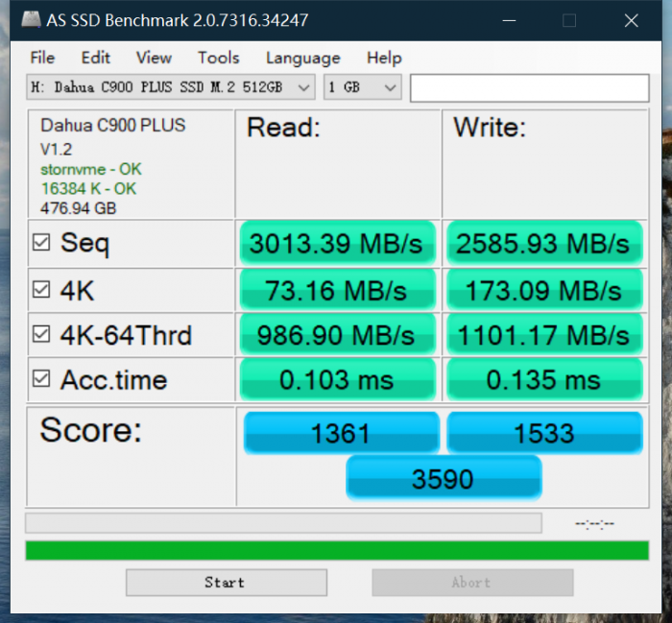Open the drive selection dropdown

click(x=171, y=87)
